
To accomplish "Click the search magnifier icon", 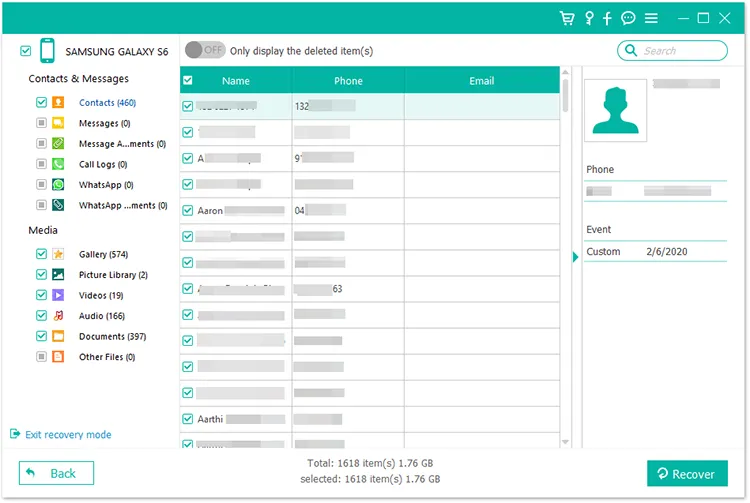I will [x=631, y=50].
